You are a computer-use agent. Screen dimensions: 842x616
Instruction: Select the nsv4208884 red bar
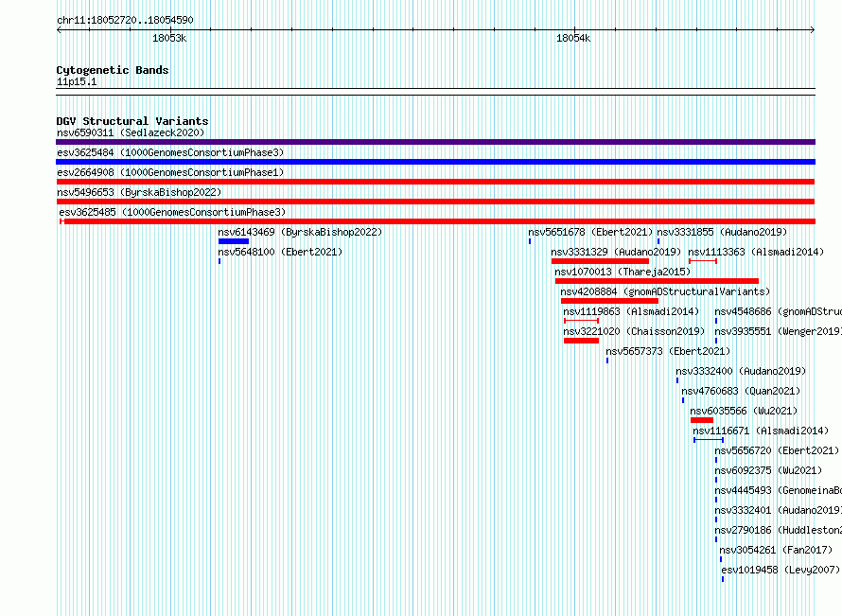[x=609, y=301]
